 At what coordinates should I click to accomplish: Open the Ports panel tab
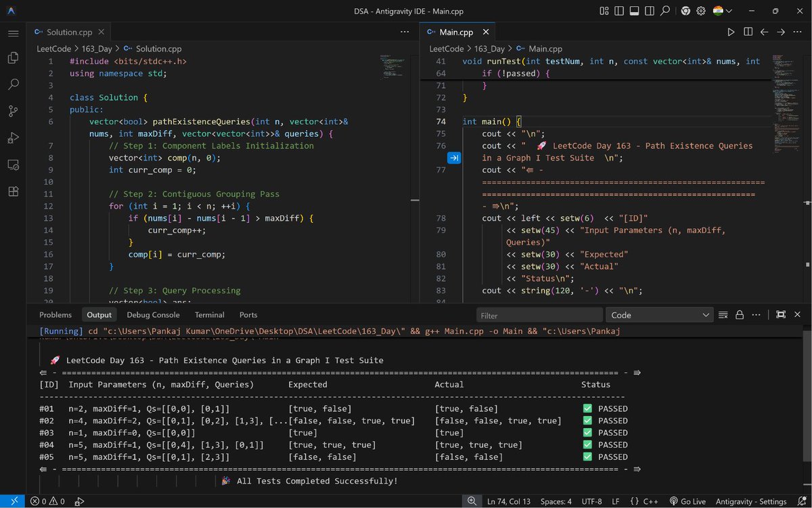coord(248,315)
